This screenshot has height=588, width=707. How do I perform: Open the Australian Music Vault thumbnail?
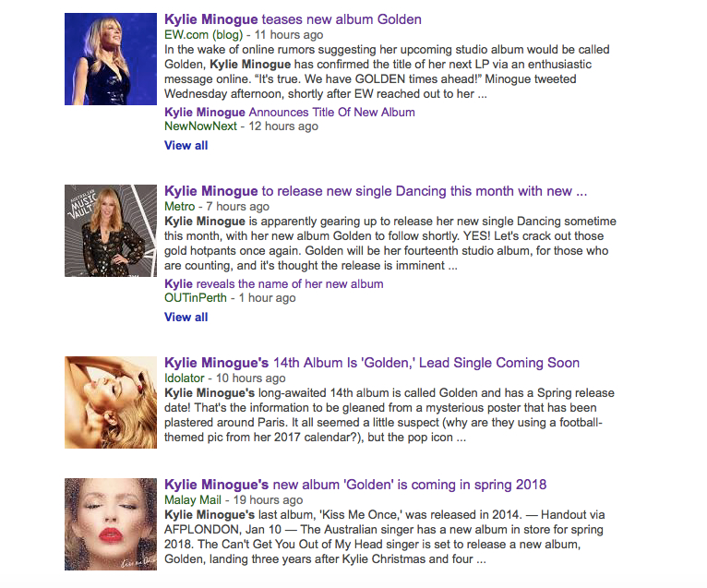pyautogui.click(x=111, y=231)
